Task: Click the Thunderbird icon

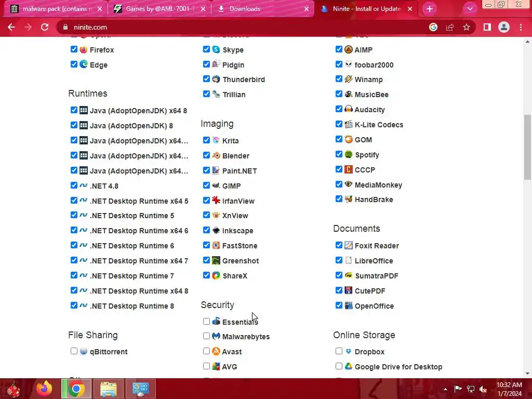Action: pos(216,79)
